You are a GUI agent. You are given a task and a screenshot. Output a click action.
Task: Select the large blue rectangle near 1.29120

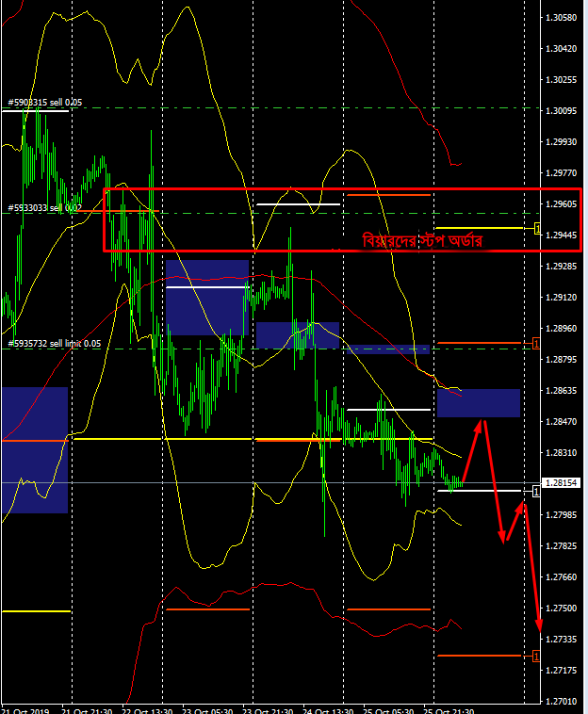click(x=206, y=298)
